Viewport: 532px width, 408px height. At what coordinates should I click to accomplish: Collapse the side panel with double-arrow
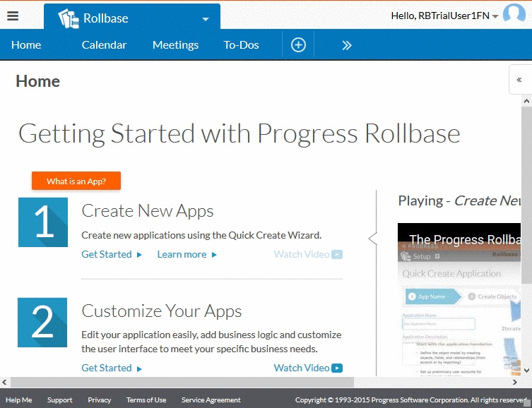point(519,80)
